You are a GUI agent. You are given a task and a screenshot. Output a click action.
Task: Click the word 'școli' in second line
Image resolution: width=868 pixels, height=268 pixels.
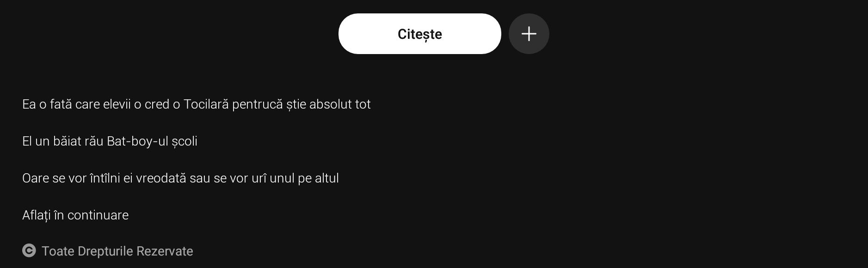click(x=185, y=142)
